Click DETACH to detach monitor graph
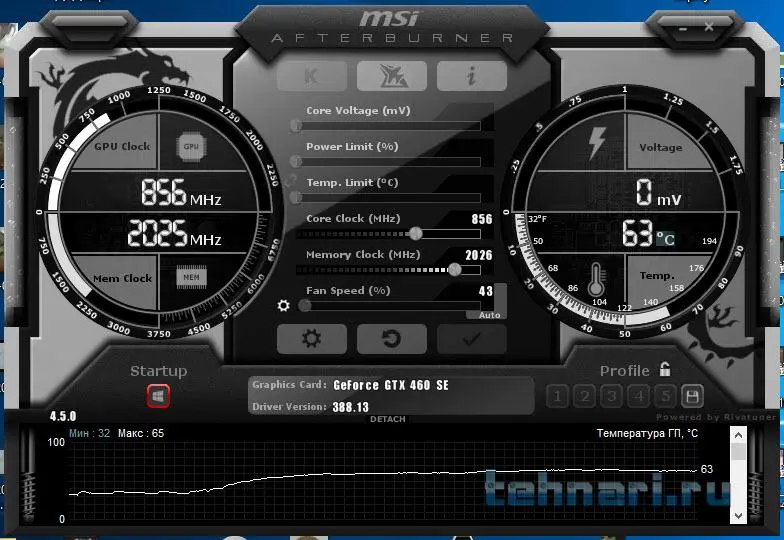 coord(388,419)
